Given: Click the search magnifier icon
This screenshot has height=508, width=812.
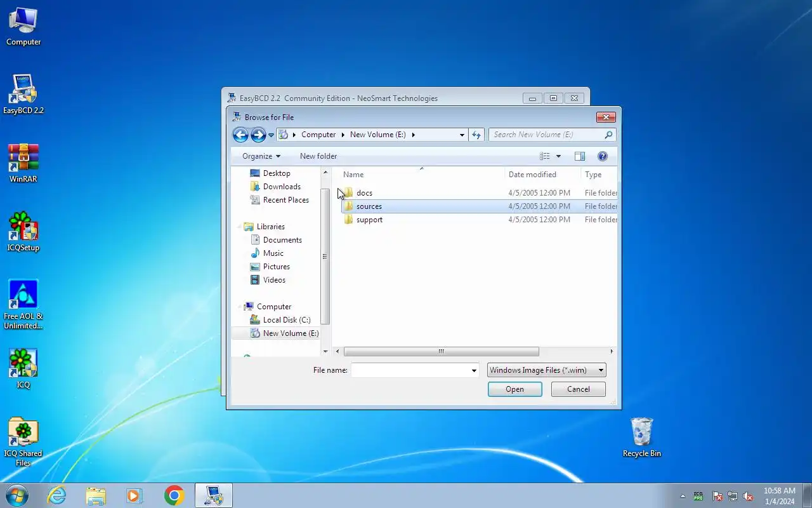Looking at the screenshot, I should (x=608, y=135).
